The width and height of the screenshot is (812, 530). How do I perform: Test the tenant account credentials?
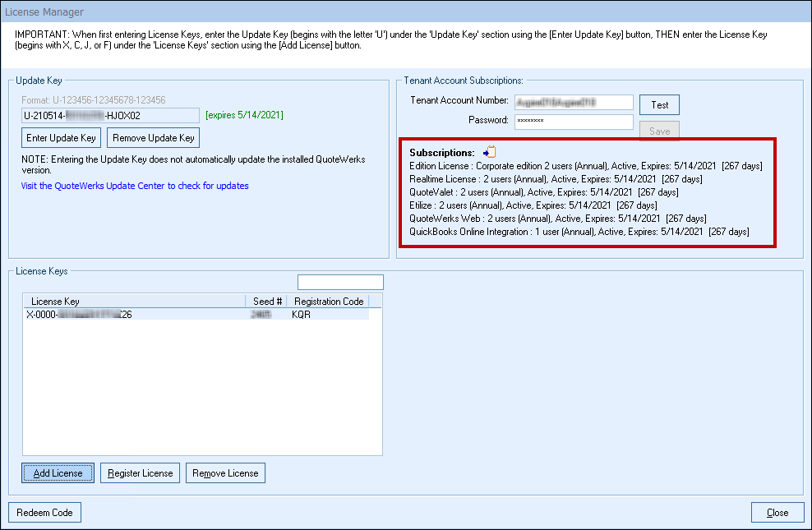tap(659, 105)
